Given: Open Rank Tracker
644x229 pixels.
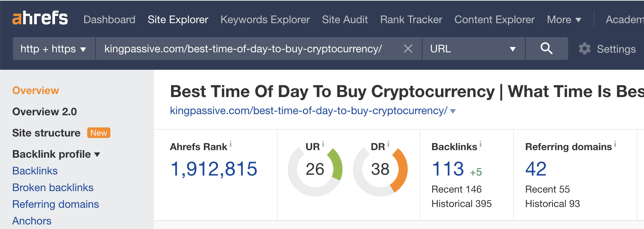Looking at the screenshot, I should [x=411, y=20].
